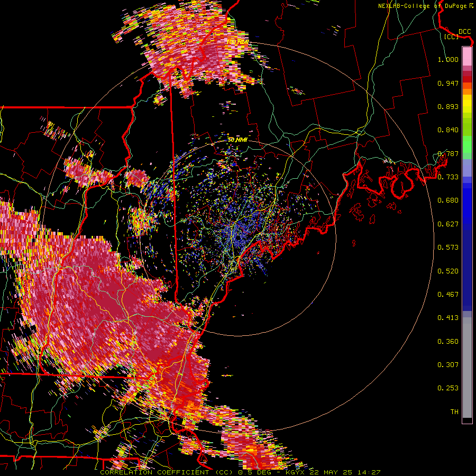Select the 0.307 scale value
This screenshot has width=476, height=476.
(x=448, y=364)
